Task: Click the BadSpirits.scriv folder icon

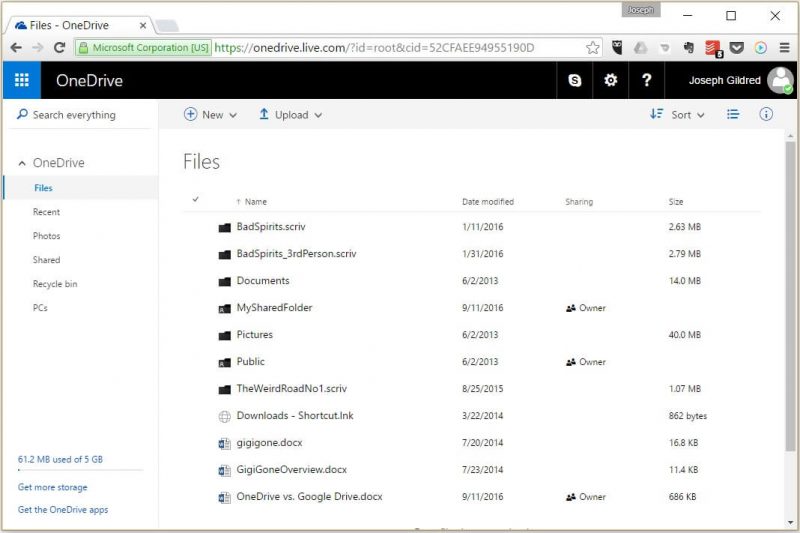Action: (224, 227)
